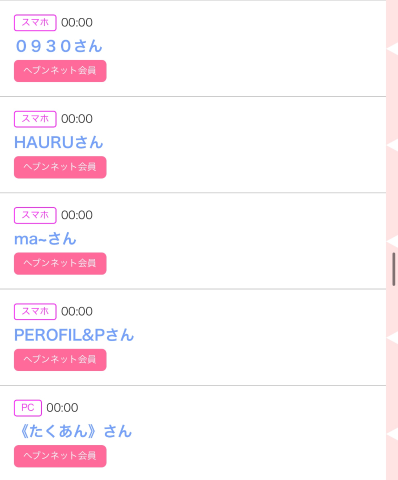Screen dimensions: 398x480
Task: Click the 00:00 timestamp beside the PC tag
Action: [62, 408]
